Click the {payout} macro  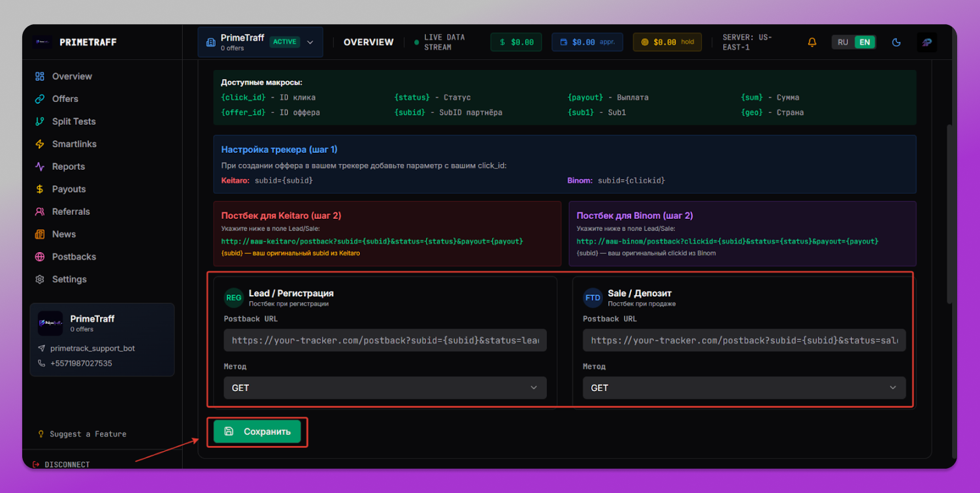click(586, 97)
